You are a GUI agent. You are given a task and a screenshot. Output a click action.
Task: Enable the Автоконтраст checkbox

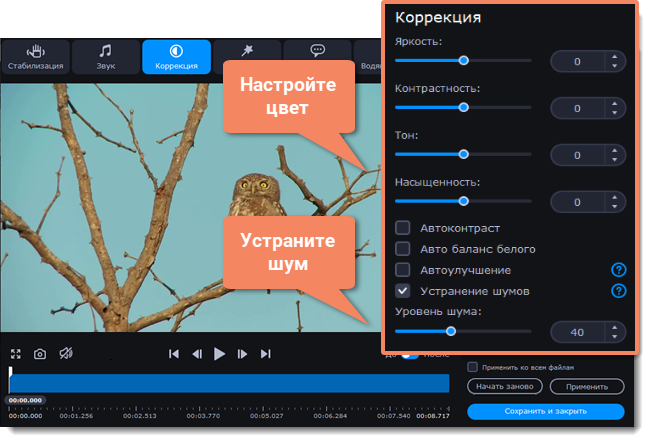tap(403, 228)
